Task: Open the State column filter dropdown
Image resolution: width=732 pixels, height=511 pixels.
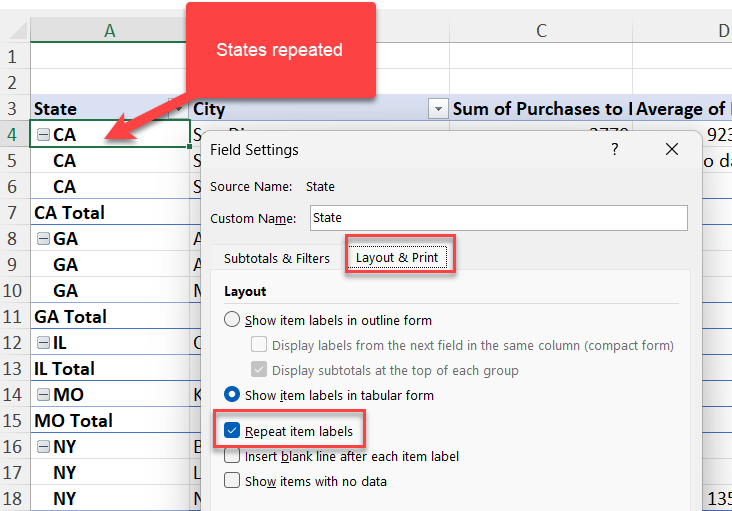Action: [176, 109]
